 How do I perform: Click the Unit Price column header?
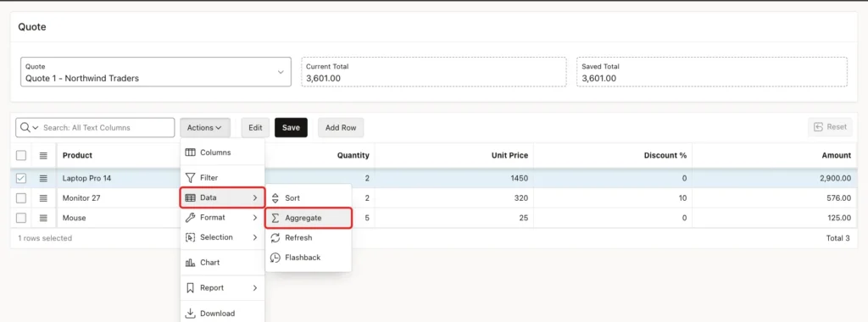tap(509, 155)
